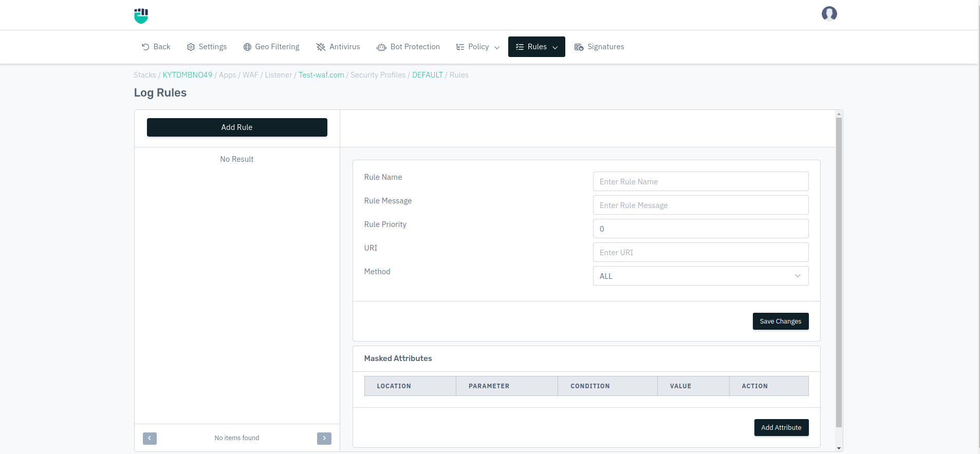Focus the Enter URI field

pos(700,252)
